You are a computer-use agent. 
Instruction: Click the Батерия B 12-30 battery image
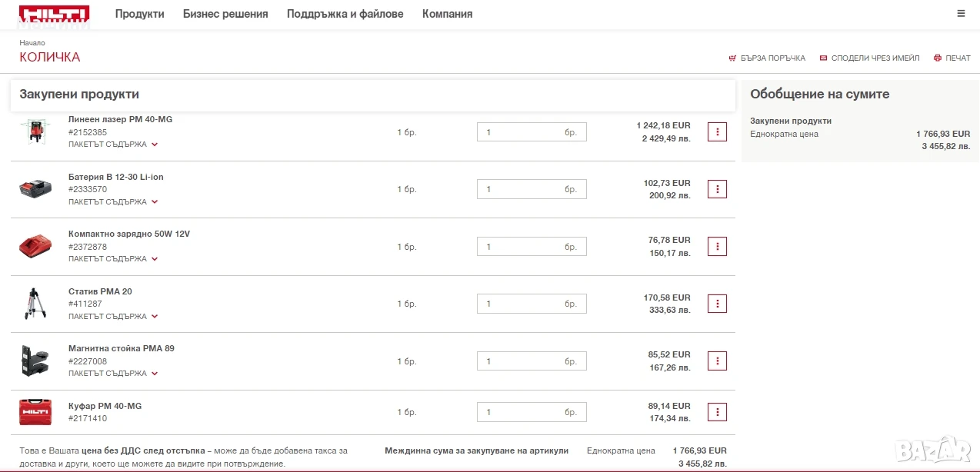point(35,189)
